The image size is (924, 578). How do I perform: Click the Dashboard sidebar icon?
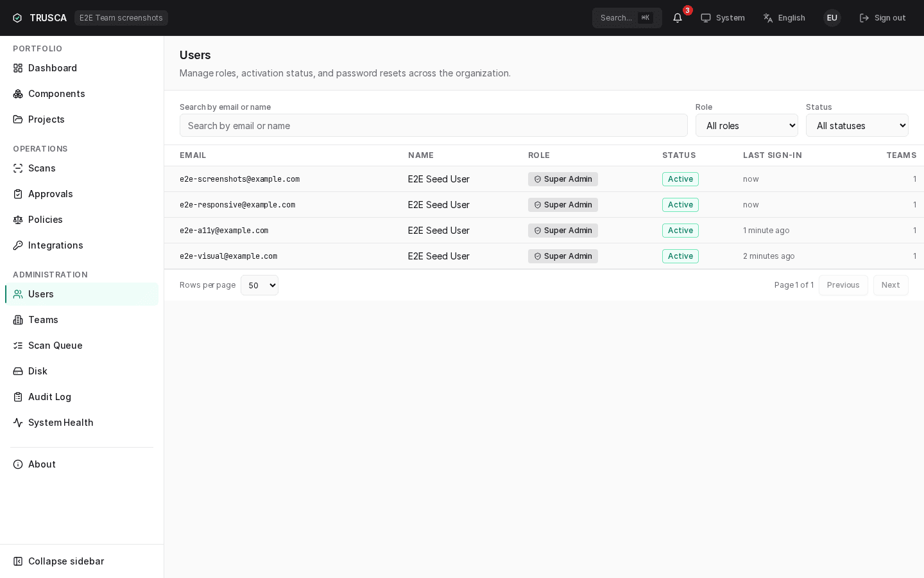pyautogui.click(x=18, y=68)
